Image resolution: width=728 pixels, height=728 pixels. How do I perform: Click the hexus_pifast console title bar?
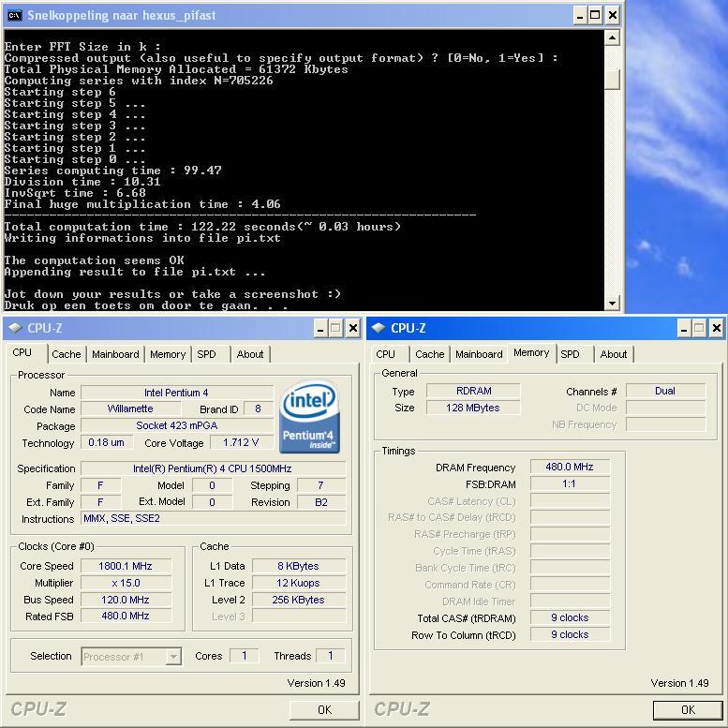(x=297, y=16)
